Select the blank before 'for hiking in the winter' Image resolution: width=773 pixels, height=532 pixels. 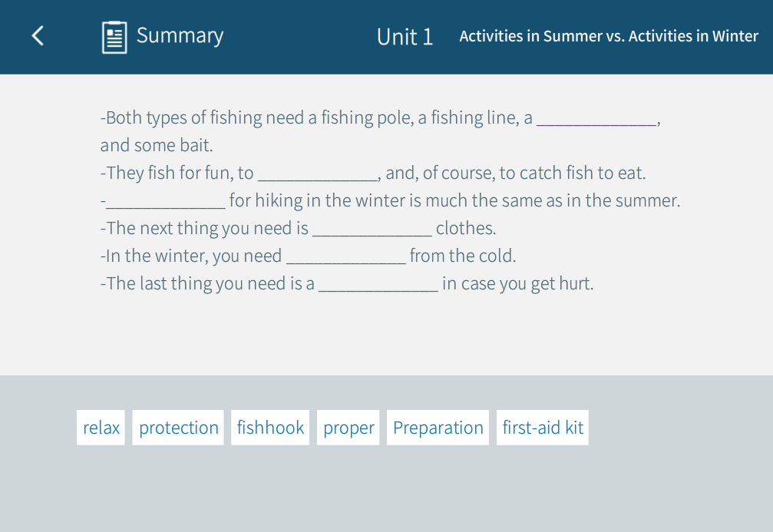[166, 201]
